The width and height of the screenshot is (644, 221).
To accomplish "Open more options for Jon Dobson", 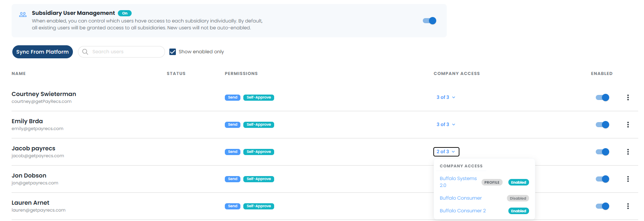I will point(628,179).
